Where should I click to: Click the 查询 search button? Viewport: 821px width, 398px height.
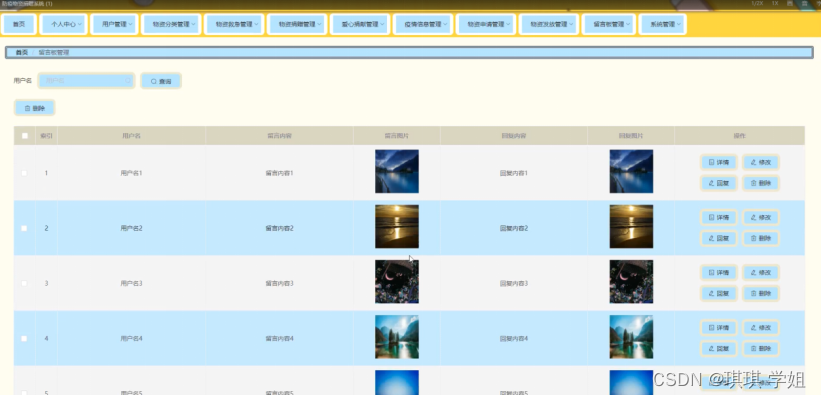tap(161, 81)
